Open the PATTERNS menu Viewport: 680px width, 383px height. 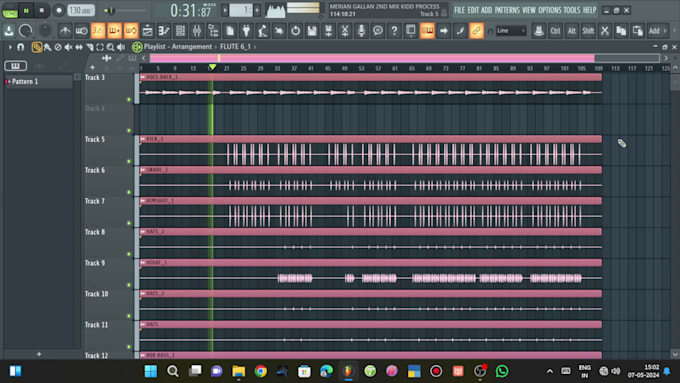(507, 10)
